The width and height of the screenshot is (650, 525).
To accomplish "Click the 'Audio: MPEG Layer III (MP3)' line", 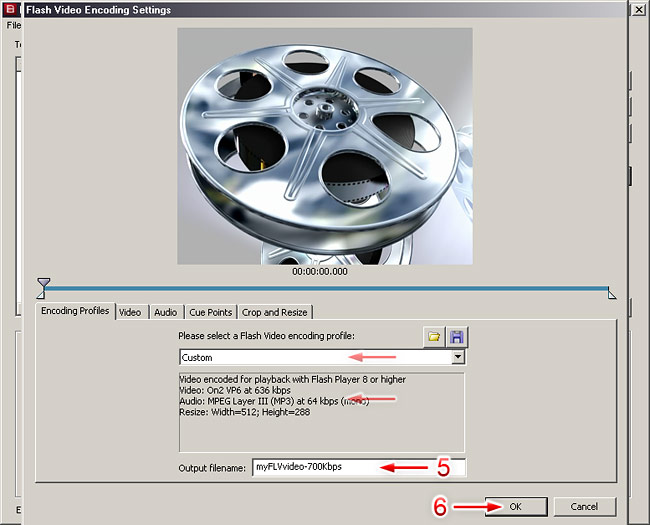I will pos(274,401).
